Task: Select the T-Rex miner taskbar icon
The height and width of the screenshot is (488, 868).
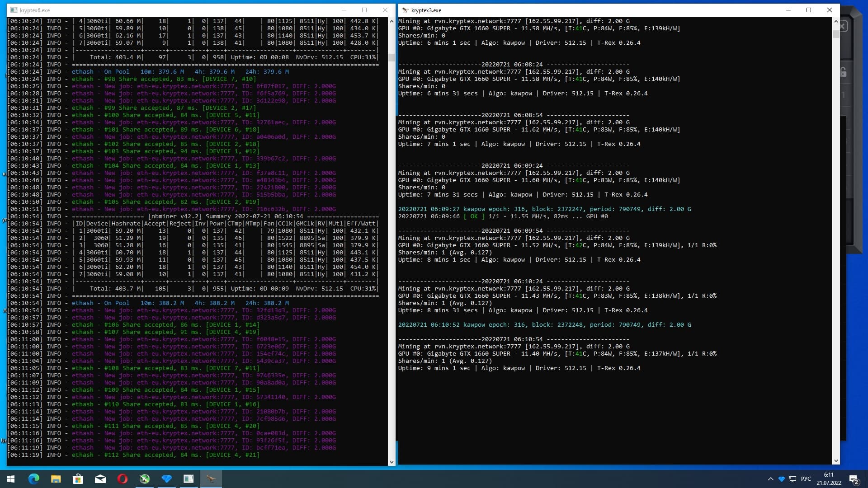Action: point(211,479)
